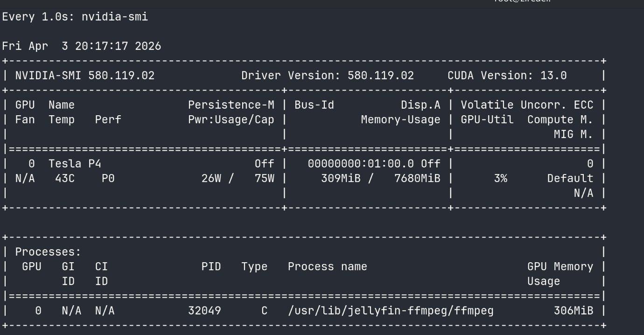Click the 'CUDA Version: 13.0' text
Image resolution: width=644 pixels, height=335 pixels.
click(507, 76)
